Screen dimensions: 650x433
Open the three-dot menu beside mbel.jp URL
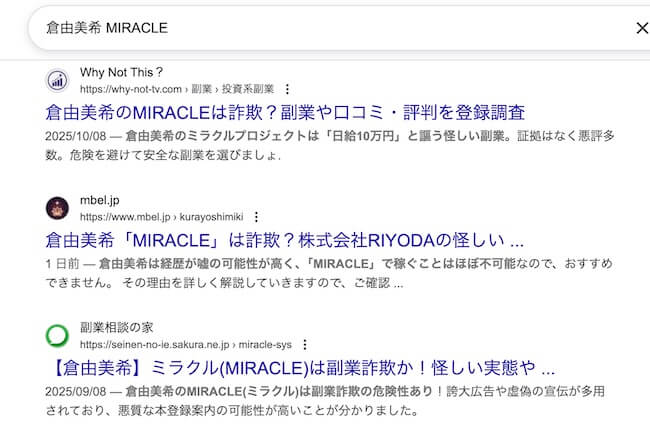tap(257, 217)
